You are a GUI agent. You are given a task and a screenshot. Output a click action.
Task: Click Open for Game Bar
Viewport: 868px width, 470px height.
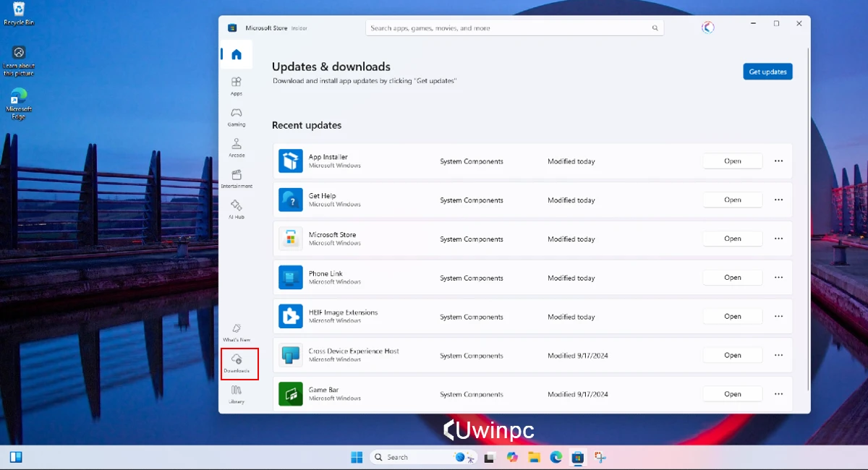coord(733,394)
